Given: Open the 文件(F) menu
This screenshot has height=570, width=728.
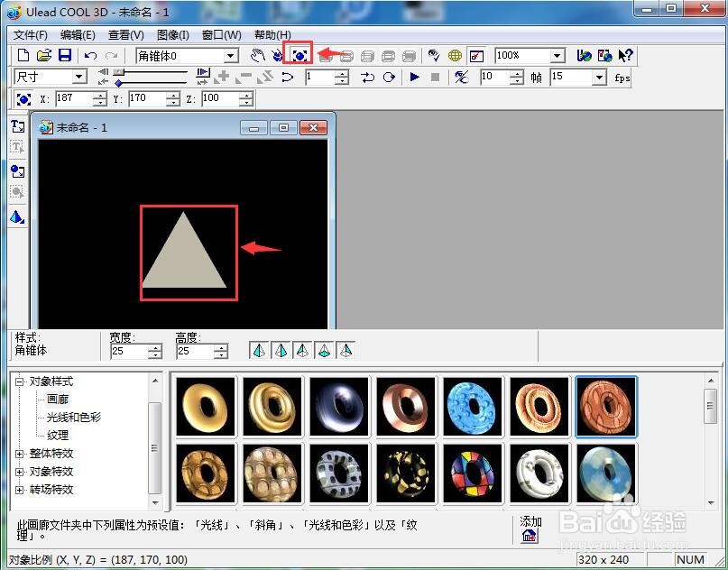Looking at the screenshot, I should tap(31, 35).
